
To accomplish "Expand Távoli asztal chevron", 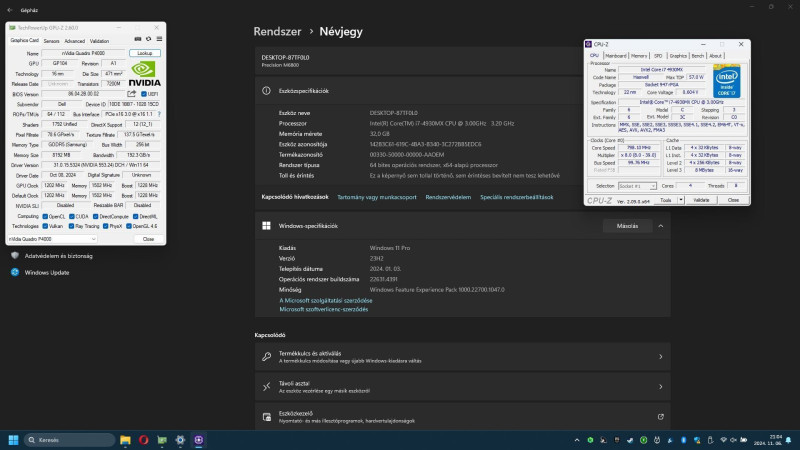I will 661,387.
